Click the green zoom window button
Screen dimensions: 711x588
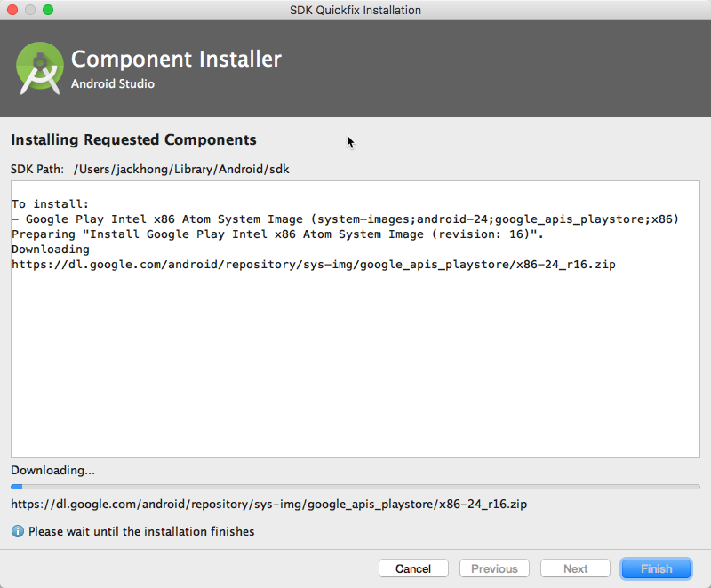click(x=48, y=10)
